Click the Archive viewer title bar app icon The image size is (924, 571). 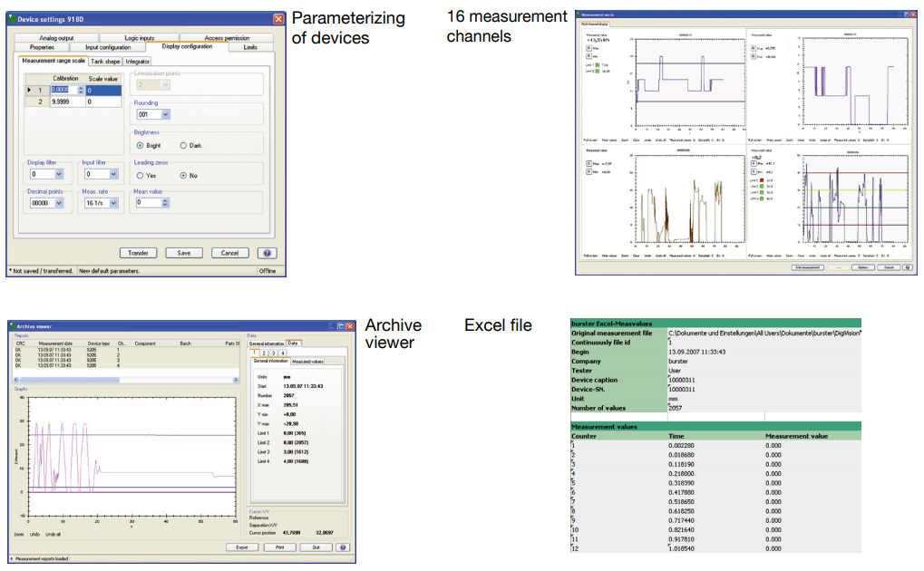12,326
